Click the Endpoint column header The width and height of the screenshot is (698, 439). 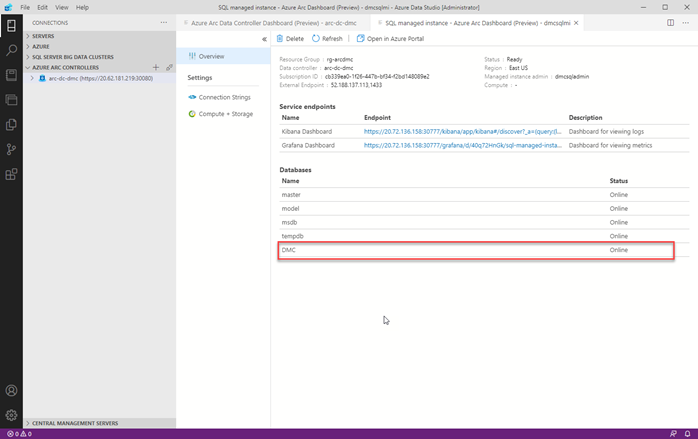[377, 118]
